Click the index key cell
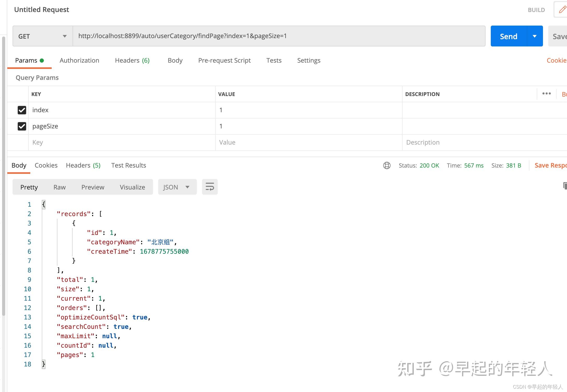Screen dimensions: 567x392 pos(122,110)
